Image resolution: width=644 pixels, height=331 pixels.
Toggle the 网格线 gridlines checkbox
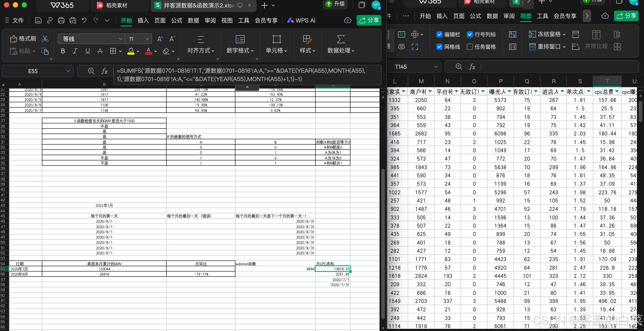point(439,47)
